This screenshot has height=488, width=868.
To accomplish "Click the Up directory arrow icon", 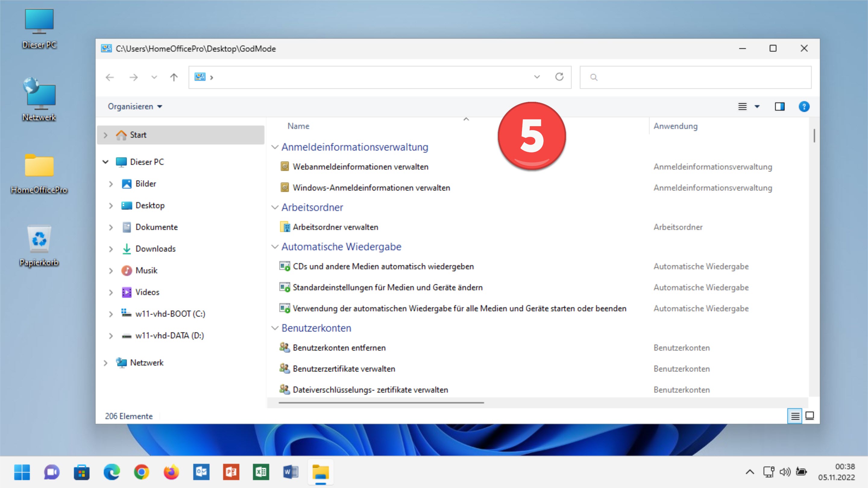I will 174,77.
